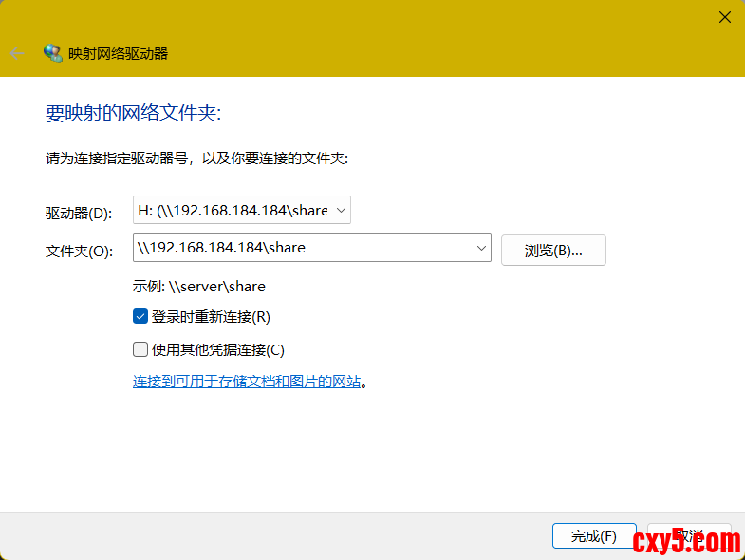Click inside the \\192.168.184.184\share folder field
This screenshot has height=560, width=745.
pyautogui.click(x=304, y=249)
